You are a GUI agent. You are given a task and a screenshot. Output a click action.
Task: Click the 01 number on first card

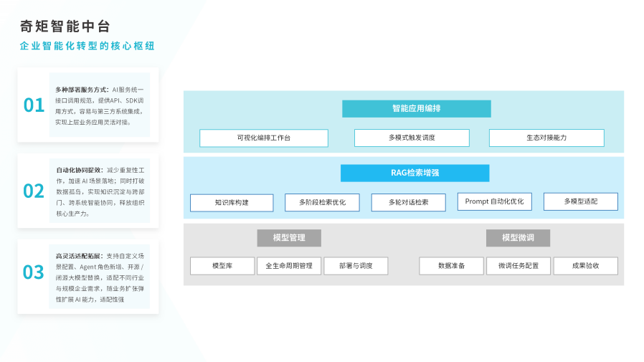click(34, 105)
